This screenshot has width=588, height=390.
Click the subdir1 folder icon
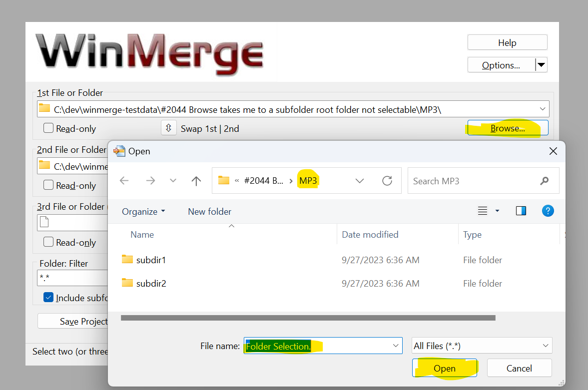click(127, 259)
